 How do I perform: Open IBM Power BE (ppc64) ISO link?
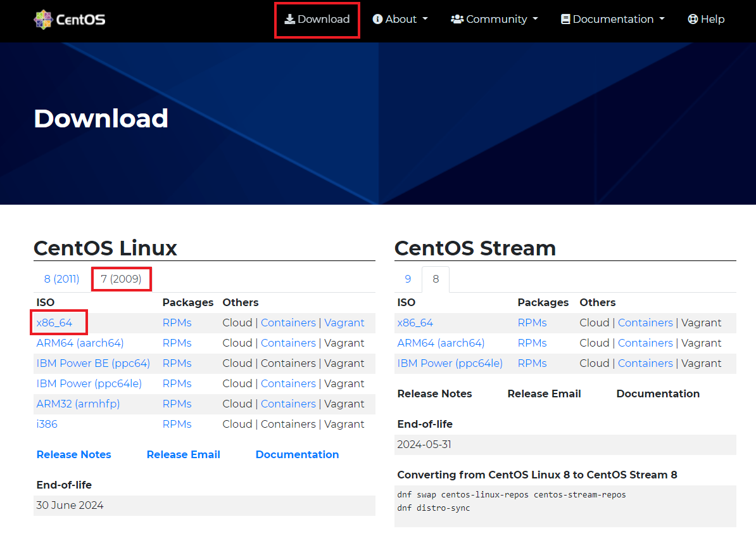(93, 363)
